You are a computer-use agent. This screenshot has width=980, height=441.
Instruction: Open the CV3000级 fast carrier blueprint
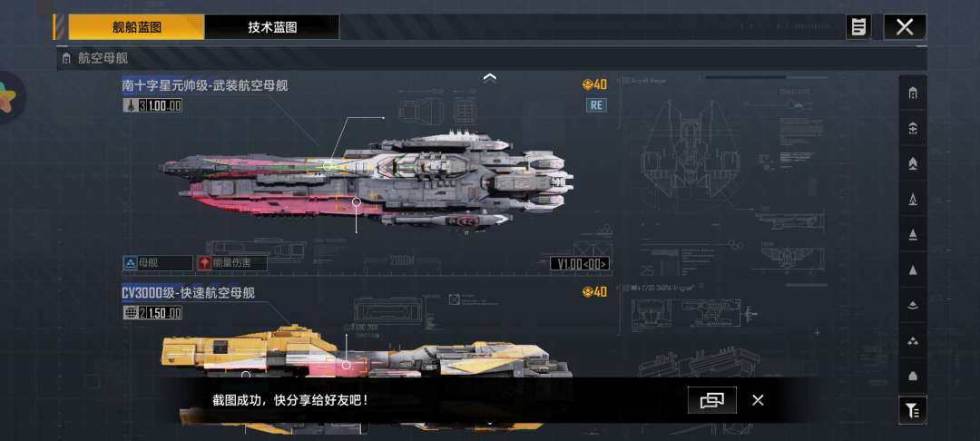188,293
